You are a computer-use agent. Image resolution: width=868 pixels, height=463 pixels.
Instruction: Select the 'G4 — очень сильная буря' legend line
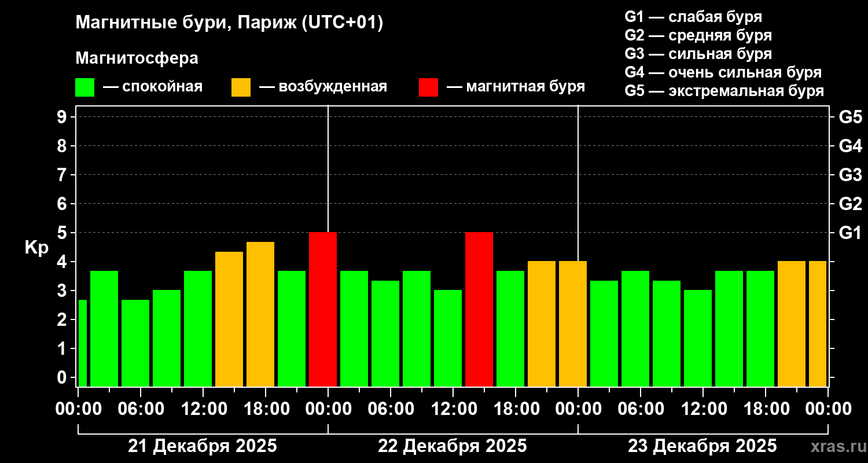pos(723,72)
